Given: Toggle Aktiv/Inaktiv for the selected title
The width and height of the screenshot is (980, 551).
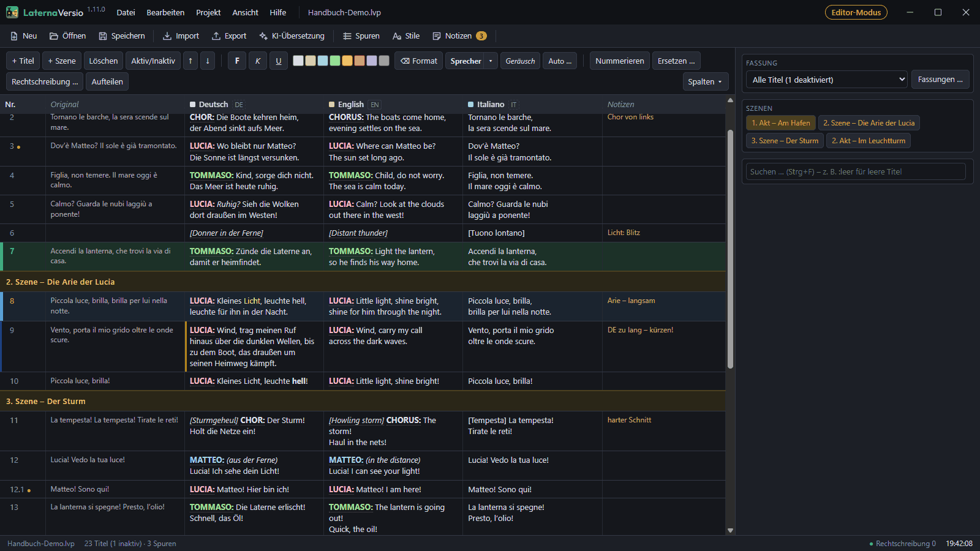Looking at the screenshot, I should (x=153, y=61).
